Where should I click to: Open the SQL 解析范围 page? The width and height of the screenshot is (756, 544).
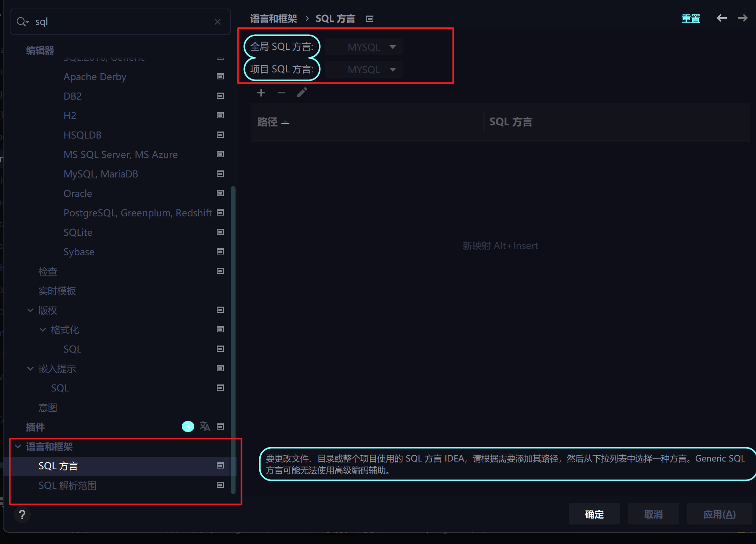click(x=67, y=485)
